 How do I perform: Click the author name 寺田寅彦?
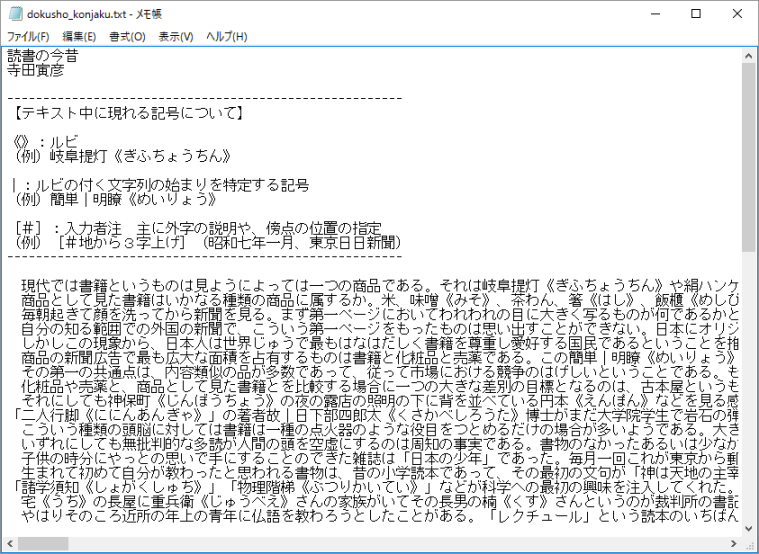click(x=35, y=70)
